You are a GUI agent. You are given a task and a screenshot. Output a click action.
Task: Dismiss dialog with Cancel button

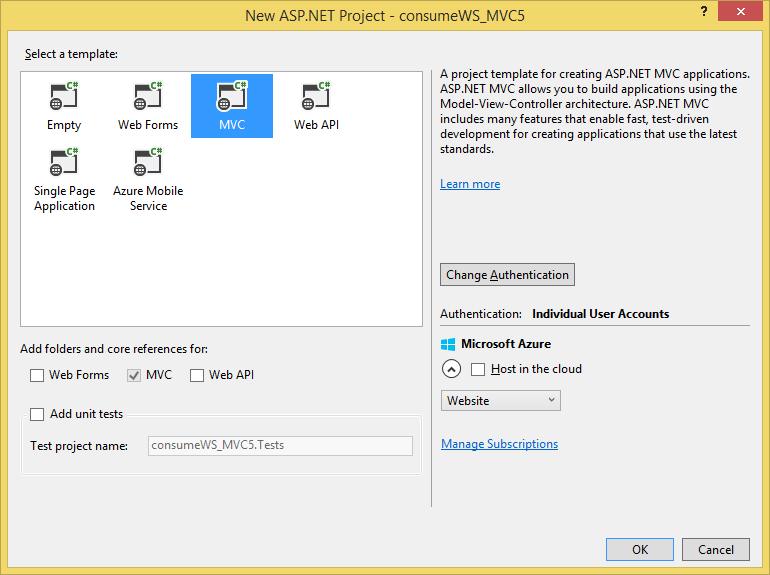coord(716,549)
